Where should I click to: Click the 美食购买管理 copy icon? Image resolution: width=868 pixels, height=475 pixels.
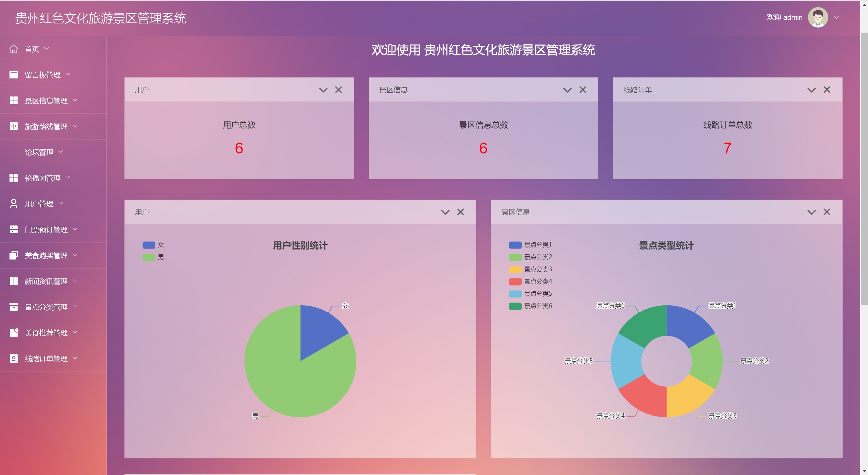(14, 255)
